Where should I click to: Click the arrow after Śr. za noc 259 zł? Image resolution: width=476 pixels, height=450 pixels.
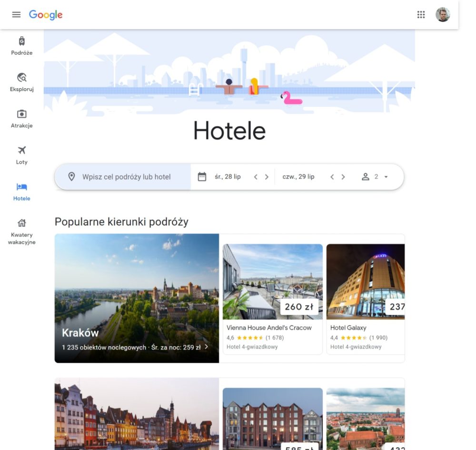click(x=207, y=347)
